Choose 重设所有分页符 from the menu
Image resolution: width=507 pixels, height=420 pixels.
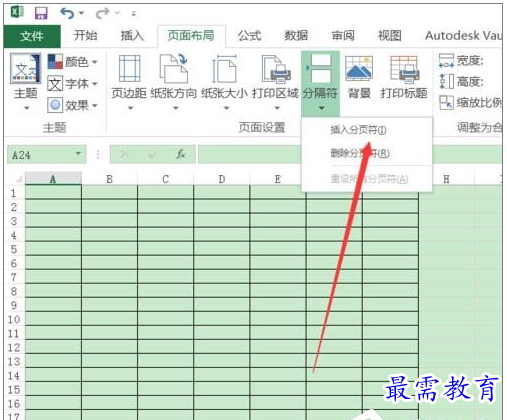(x=369, y=179)
